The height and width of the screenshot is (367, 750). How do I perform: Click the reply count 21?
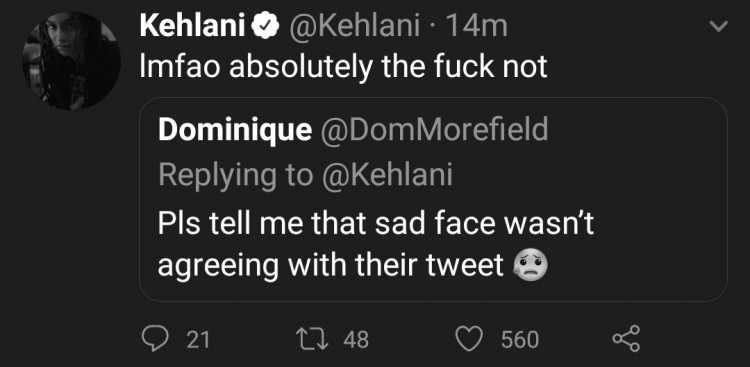coord(198,340)
